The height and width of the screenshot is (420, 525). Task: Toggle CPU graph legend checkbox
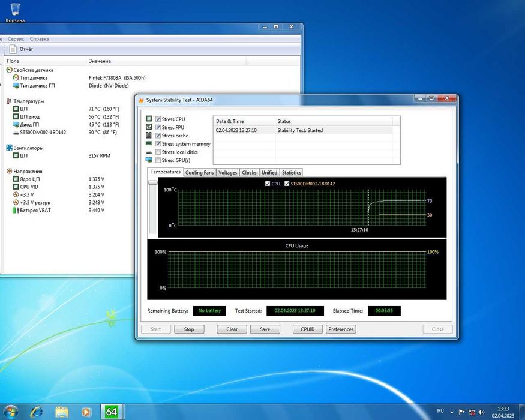pyautogui.click(x=267, y=184)
